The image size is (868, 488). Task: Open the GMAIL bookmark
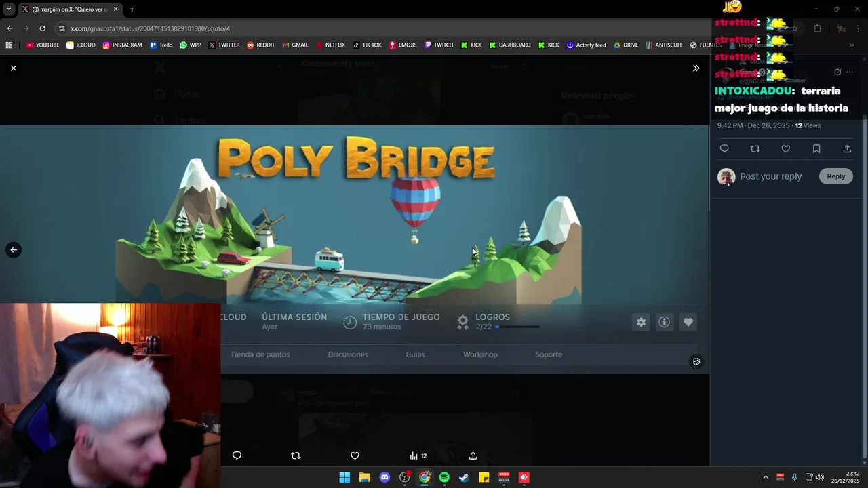pos(294,45)
